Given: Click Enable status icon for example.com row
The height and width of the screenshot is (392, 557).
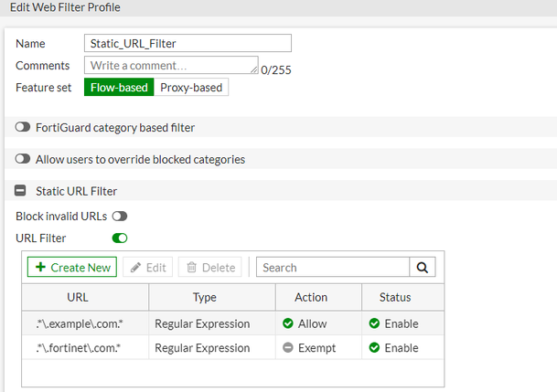Looking at the screenshot, I should coord(374,323).
